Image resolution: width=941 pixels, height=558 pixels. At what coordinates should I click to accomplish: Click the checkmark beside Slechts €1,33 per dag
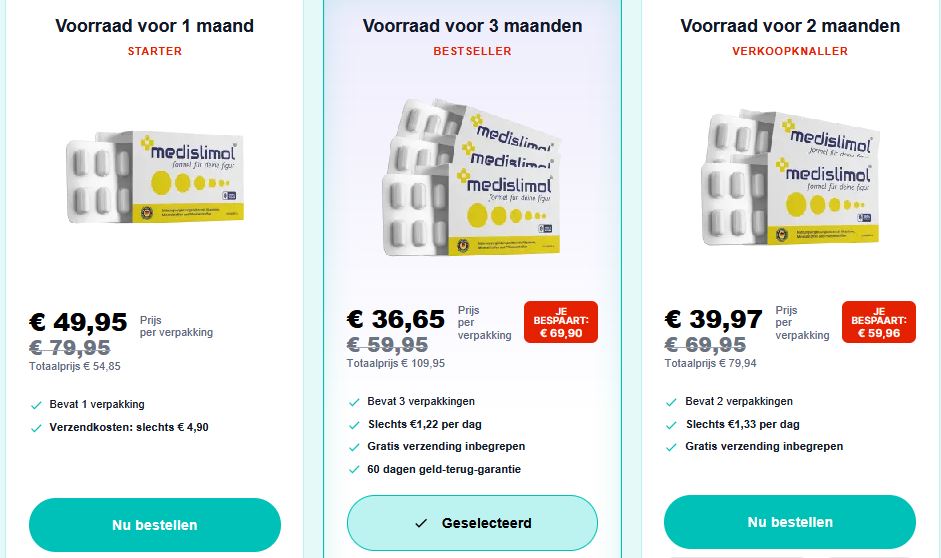pyautogui.click(x=672, y=425)
